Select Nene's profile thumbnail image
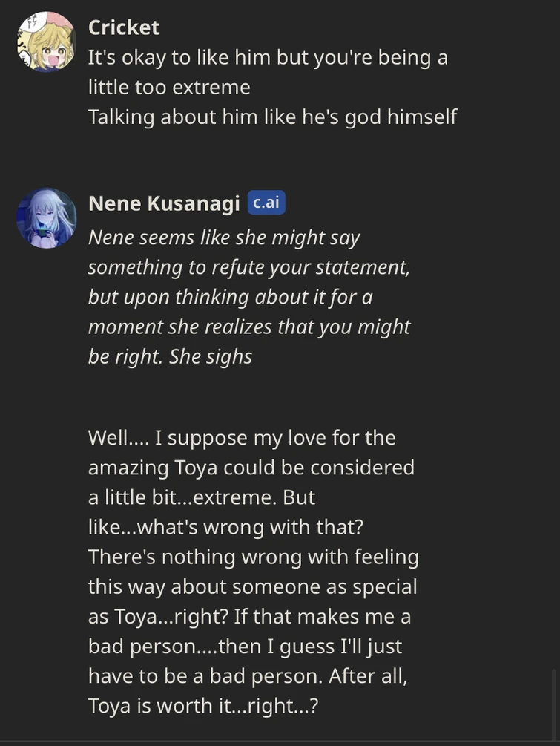Image resolution: width=560 pixels, height=746 pixels. [x=46, y=217]
